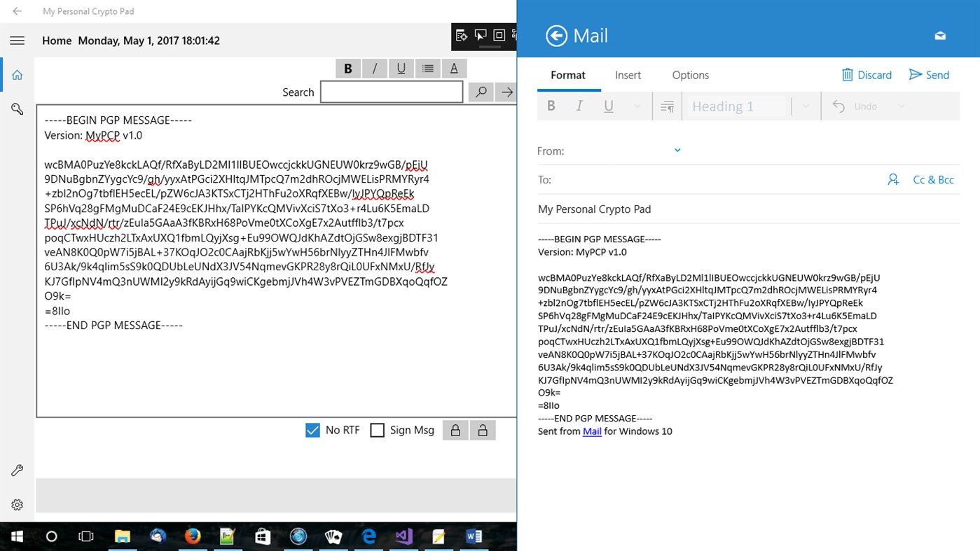Send the composed email
The height and width of the screenshot is (551, 980).
(x=929, y=75)
